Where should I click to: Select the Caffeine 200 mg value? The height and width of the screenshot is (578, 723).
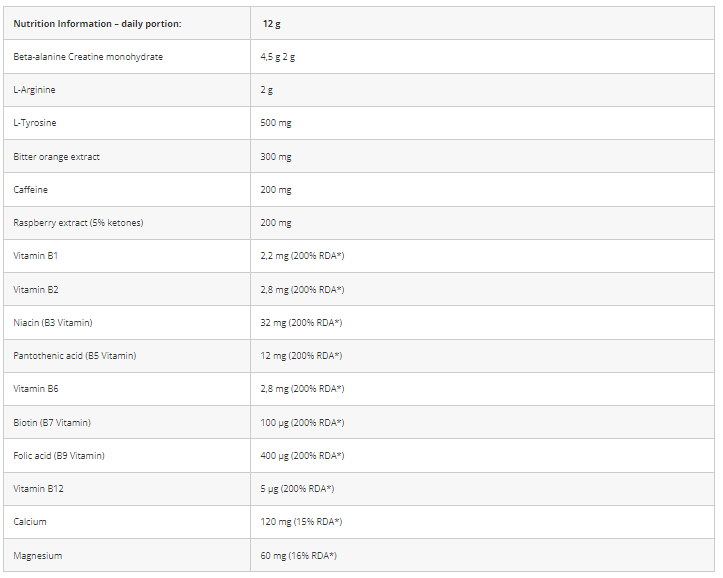click(276, 189)
